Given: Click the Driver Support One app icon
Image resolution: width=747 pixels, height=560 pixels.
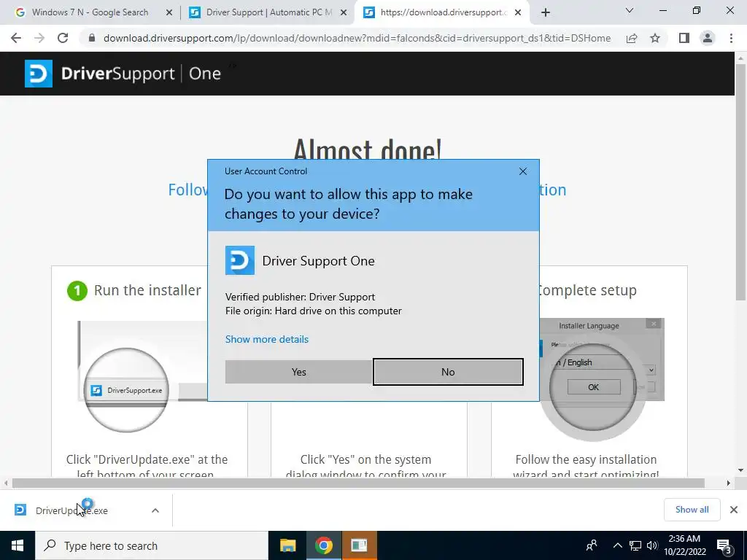Looking at the screenshot, I should tap(239, 260).
